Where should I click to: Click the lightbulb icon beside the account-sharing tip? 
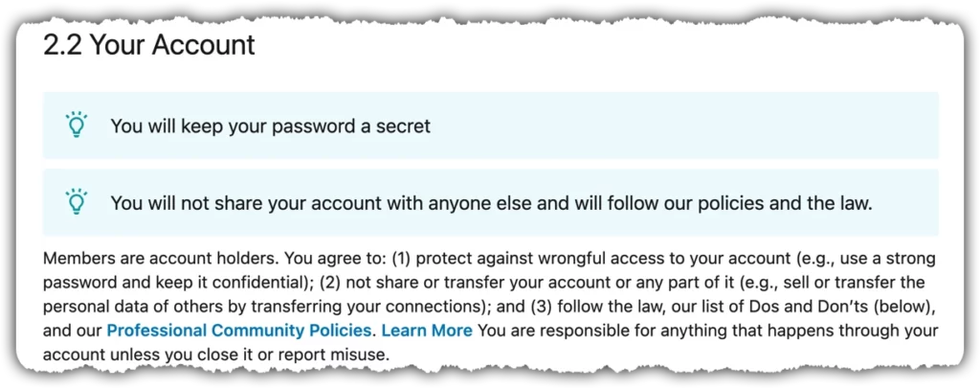76,203
